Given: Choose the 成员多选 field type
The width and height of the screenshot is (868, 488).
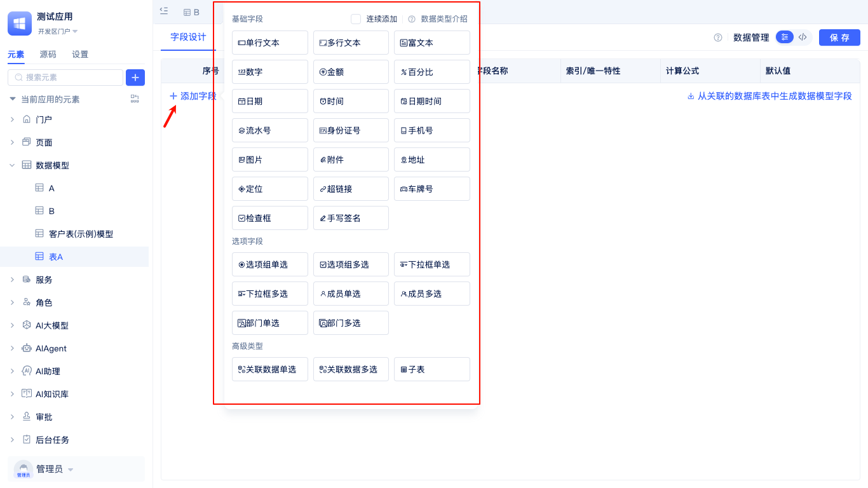Looking at the screenshot, I should 432,294.
